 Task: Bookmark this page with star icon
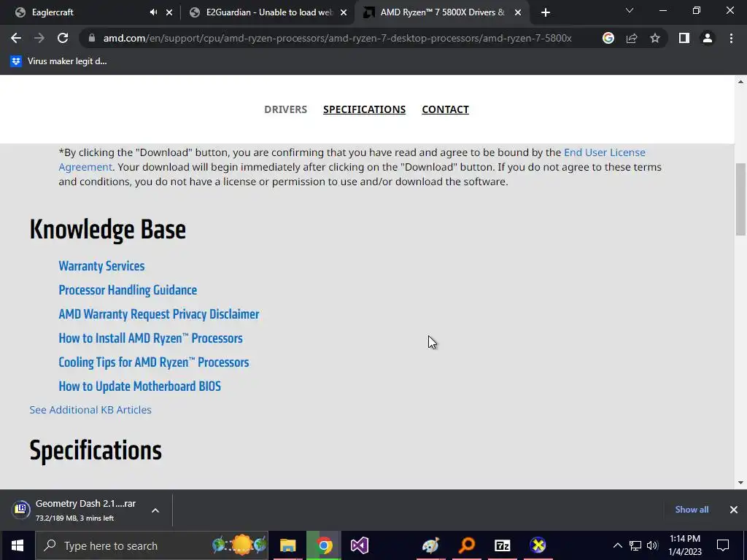(x=655, y=38)
